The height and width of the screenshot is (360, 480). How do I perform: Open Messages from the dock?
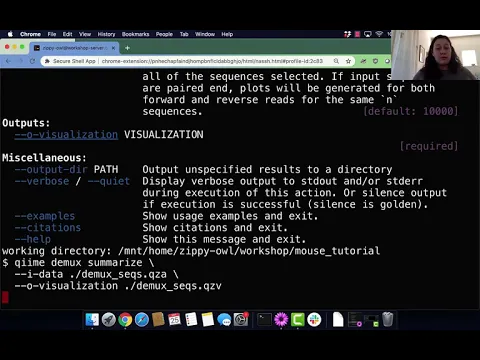(x=224, y=320)
